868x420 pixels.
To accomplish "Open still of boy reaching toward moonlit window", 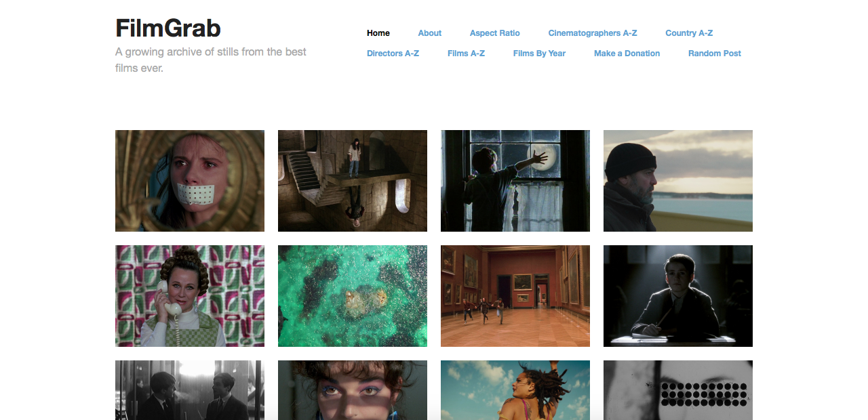I will click(515, 181).
